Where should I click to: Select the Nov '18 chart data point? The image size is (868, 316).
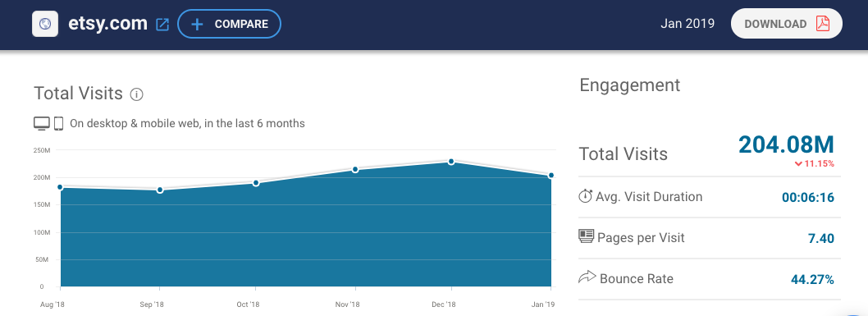tap(355, 169)
